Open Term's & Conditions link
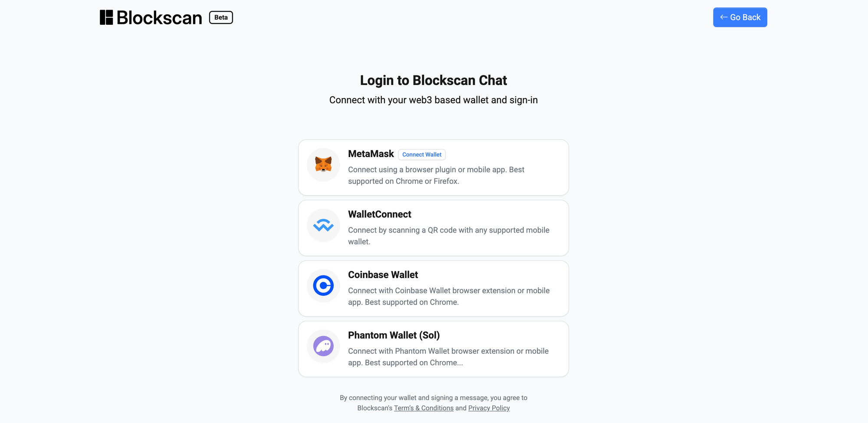The height and width of the screenshot is (423, 868). click(x=424, y=408)
